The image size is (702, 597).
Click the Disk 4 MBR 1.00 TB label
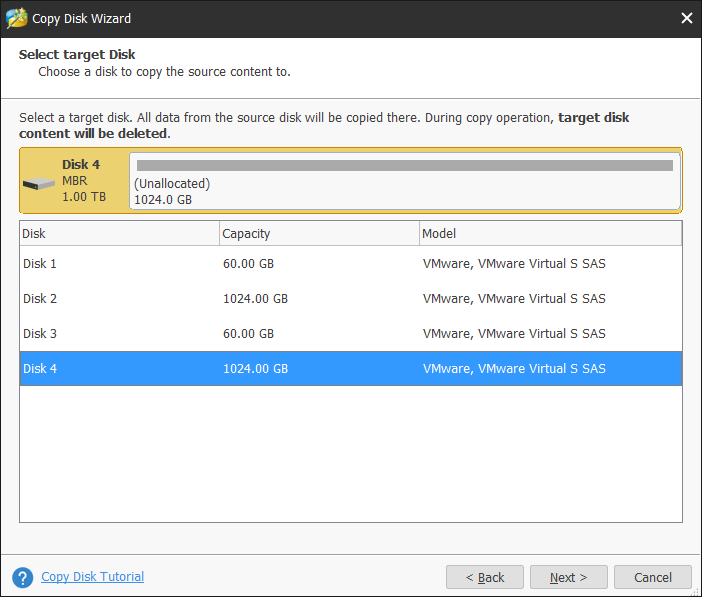point(84,180)
